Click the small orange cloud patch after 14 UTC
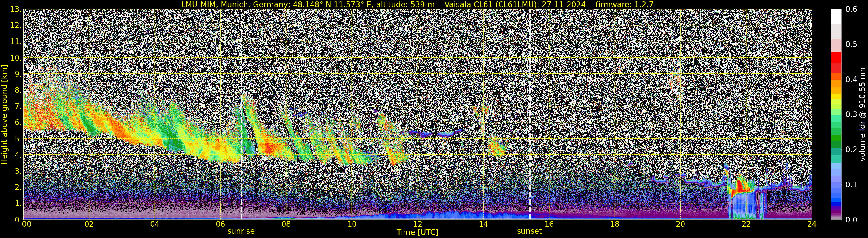The image size is (868, 238). tap(497, 148)
